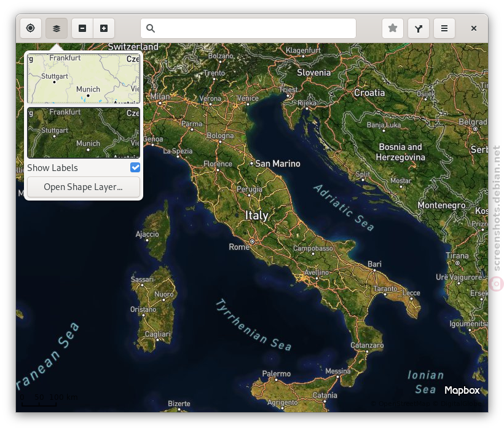Viewport: 504px width, 430px height.
Task: Zoom in with the plus button
Action: (x=104, y=28)
